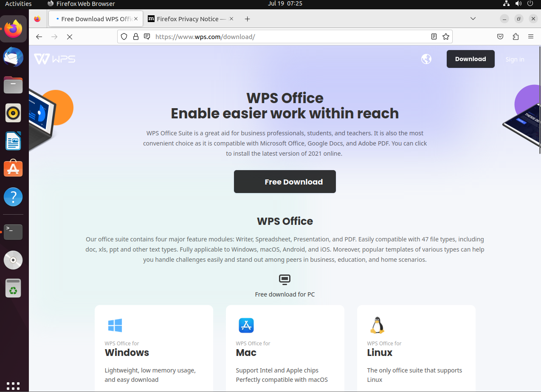Open Firefox extensions puzzle icon
This screenshot has height=392, width=541.
516,36
